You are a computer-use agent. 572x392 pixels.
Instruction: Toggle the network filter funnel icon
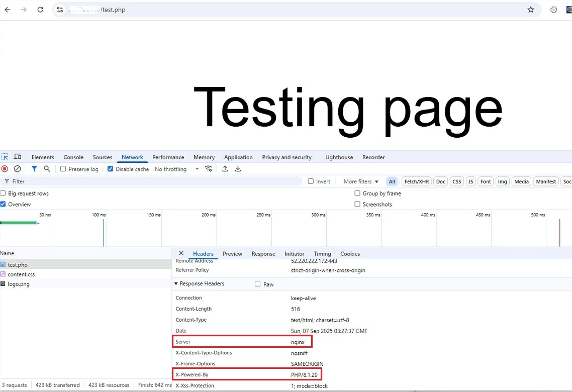(x=34, y=169)
